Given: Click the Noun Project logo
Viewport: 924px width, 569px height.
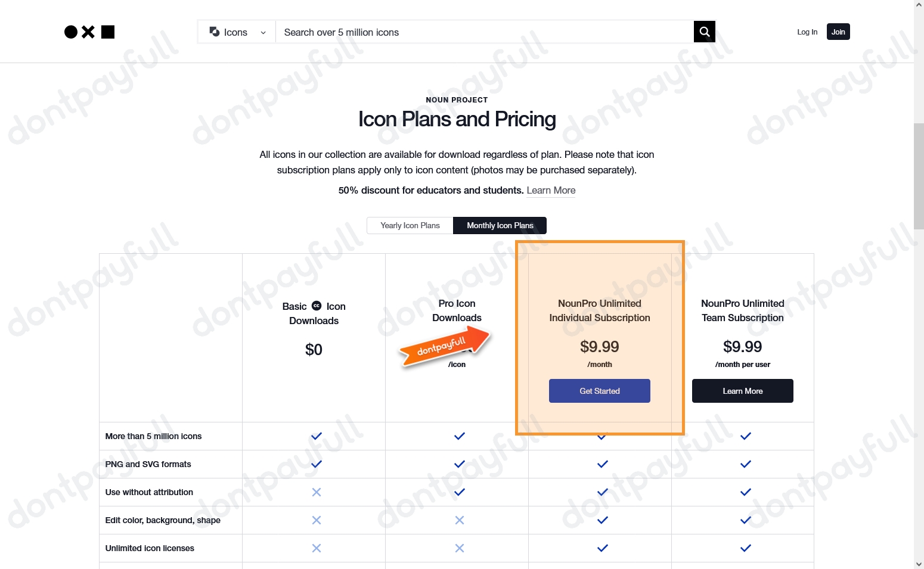Looking at the screenshot, I should point(89,32).
